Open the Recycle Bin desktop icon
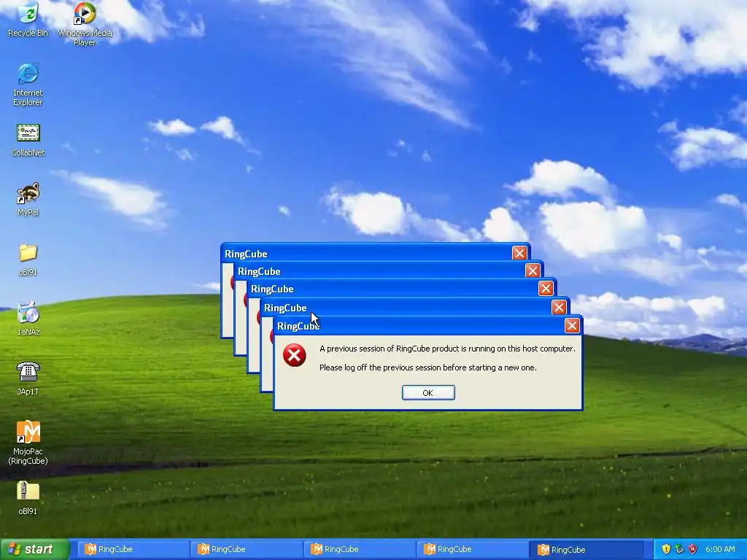 pos(28,19)
